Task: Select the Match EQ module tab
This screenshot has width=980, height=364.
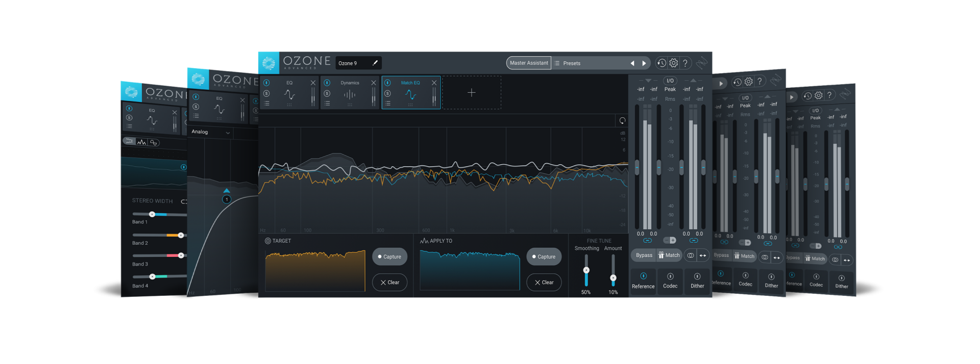Action: tap(410, 94)
